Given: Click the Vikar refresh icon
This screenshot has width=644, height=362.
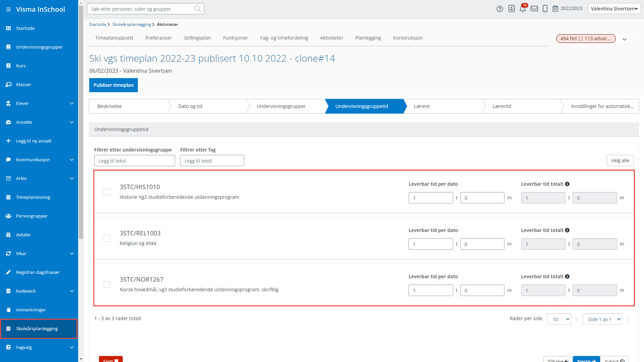Looking at the screenshot, I should tap(8, 253).
